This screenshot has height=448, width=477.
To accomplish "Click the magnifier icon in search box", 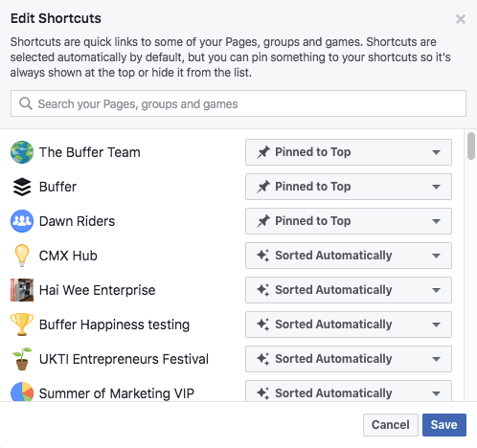I will point(26,103).
